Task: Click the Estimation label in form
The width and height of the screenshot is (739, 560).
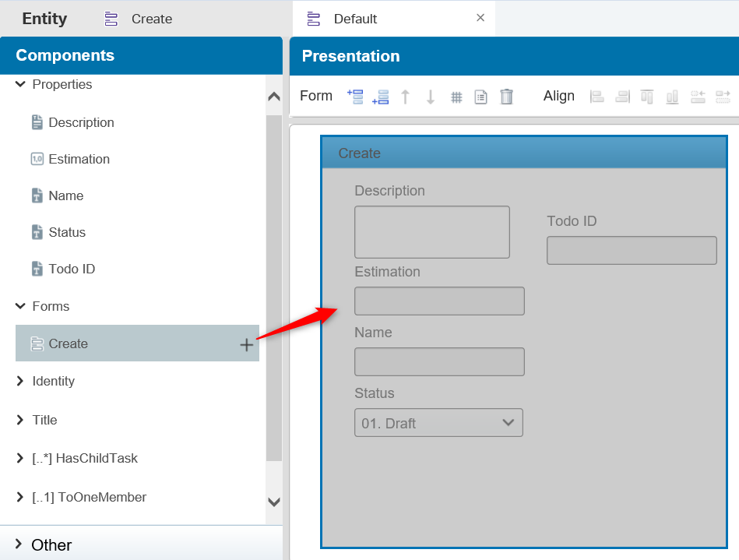Action: (387, 272)
